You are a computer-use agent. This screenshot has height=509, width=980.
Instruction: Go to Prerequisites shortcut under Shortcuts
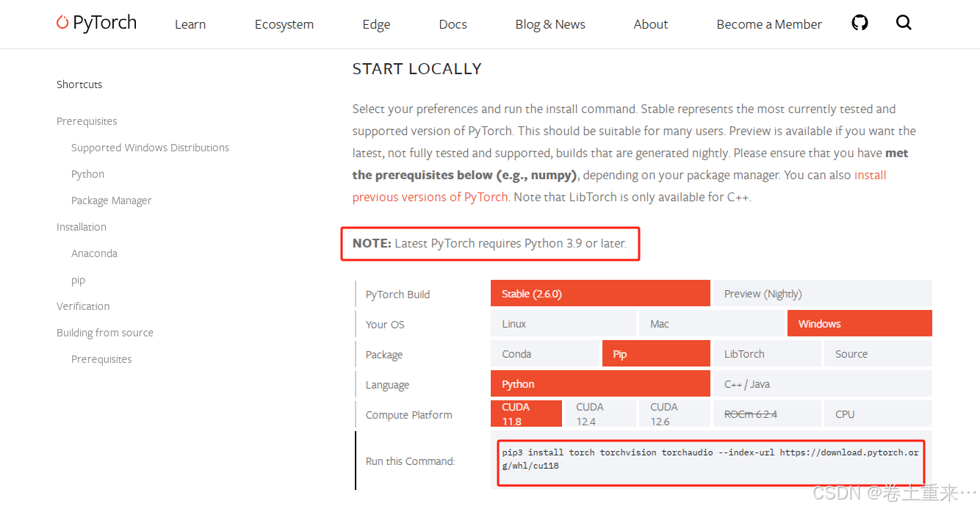[87, 121]
